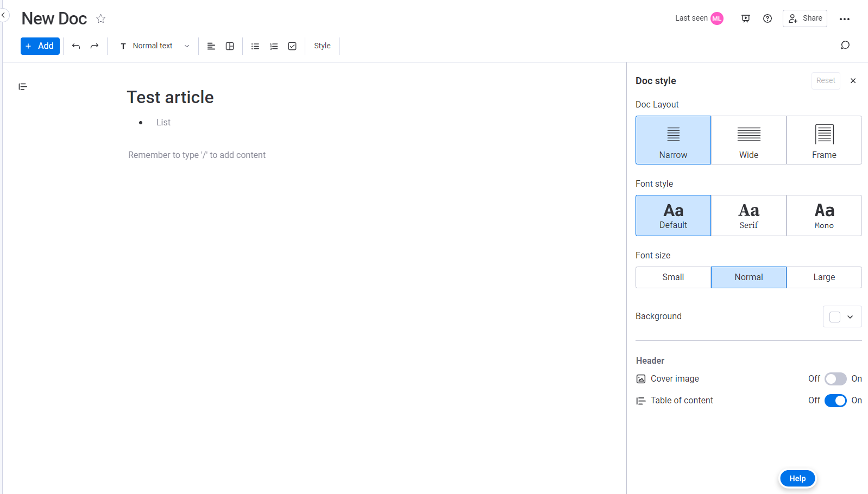The height and width of the screenshot is (494, 868).
Task: Click the blue Add button
Action: point(40,46)
